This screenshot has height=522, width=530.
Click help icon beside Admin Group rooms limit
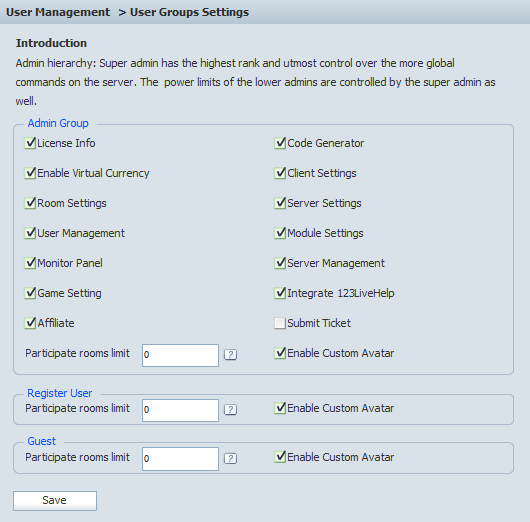coord(231,355)
